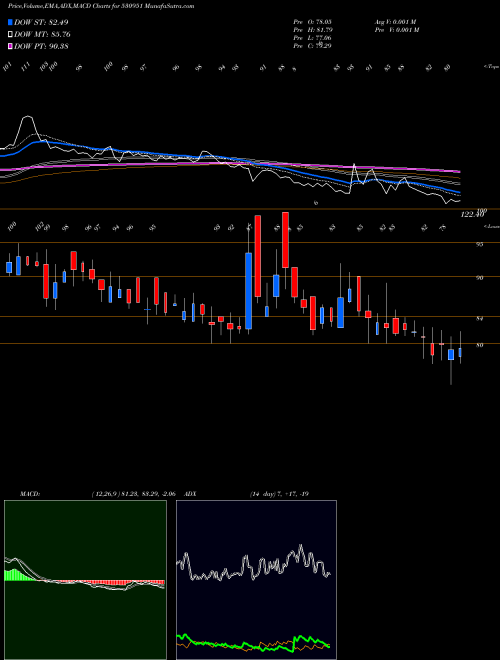Click the last blue candlestick on the right

coord(460,352)
